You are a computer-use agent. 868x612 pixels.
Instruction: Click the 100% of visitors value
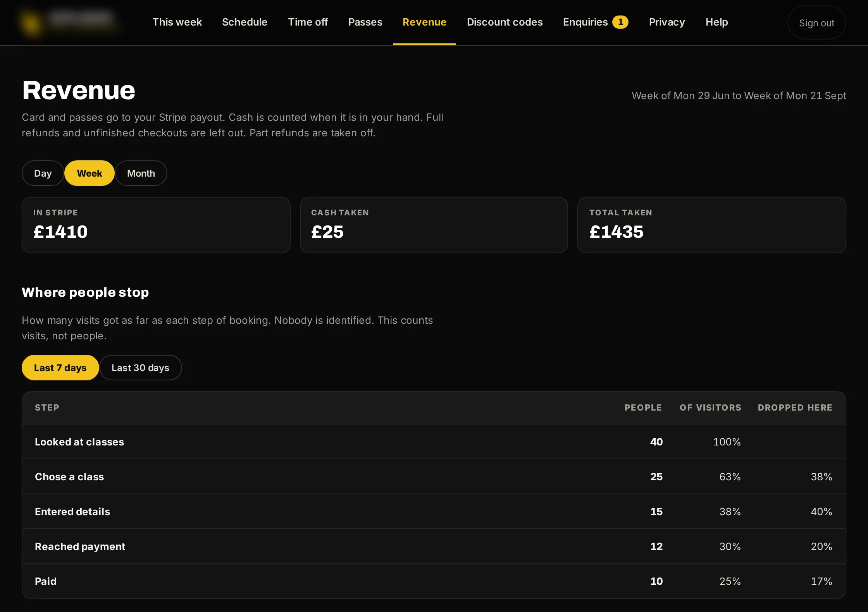[x=727, y=442]
